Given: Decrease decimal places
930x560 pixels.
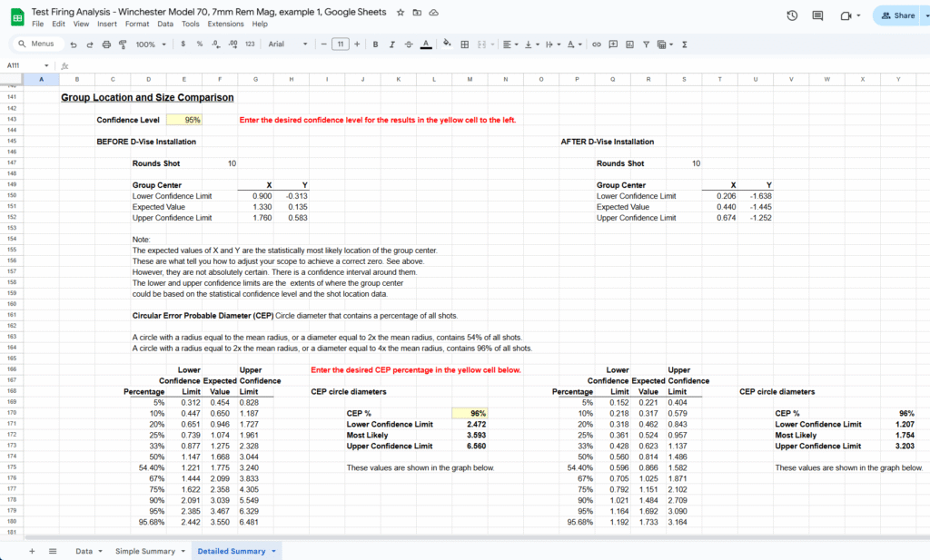Looking at the screenshot, I should 215,43.
